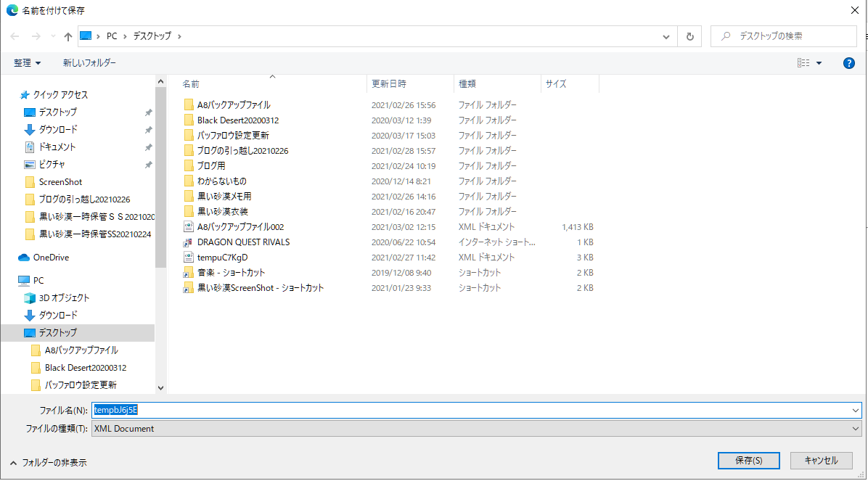868x481 pixels.
Task: Click the 3D オブジェクト cube icon
Action: 30,297
